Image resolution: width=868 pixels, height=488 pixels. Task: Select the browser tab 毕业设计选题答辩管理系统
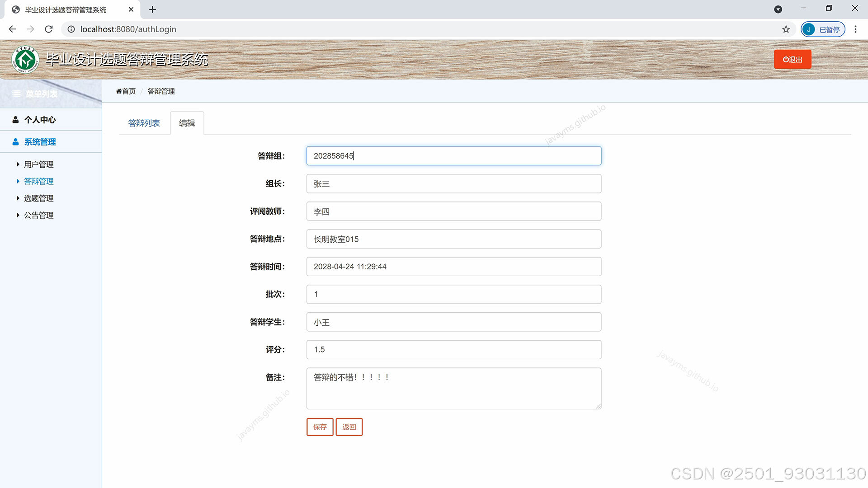tap(72, 9)
